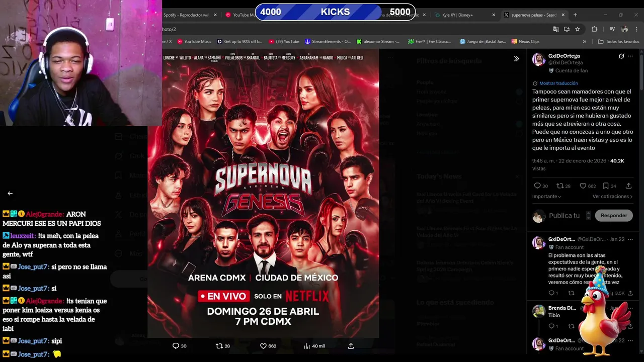Close the supernova peleas tab
Screen dimensions: 644x362
click(x=563, y=15)
